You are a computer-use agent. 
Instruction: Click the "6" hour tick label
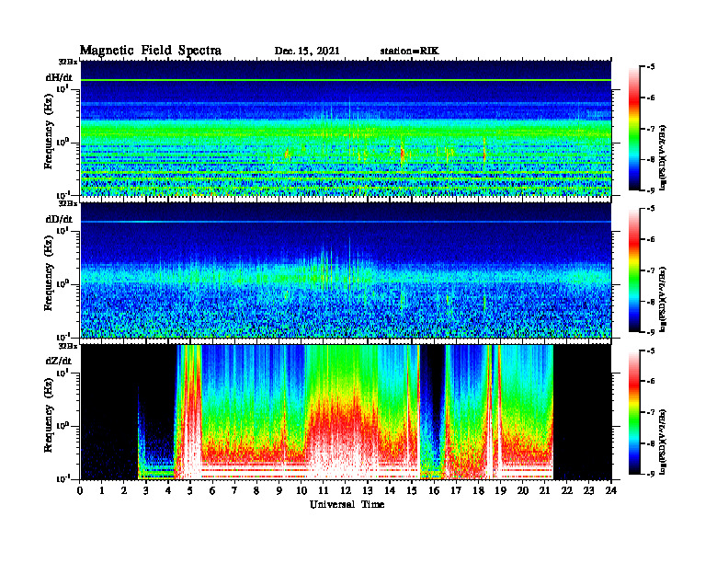[x=212, y=491]
